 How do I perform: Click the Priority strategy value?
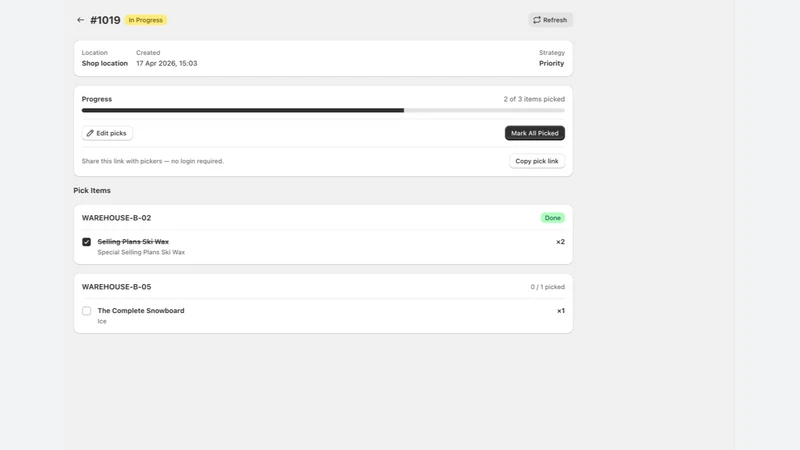coord(552,63)
